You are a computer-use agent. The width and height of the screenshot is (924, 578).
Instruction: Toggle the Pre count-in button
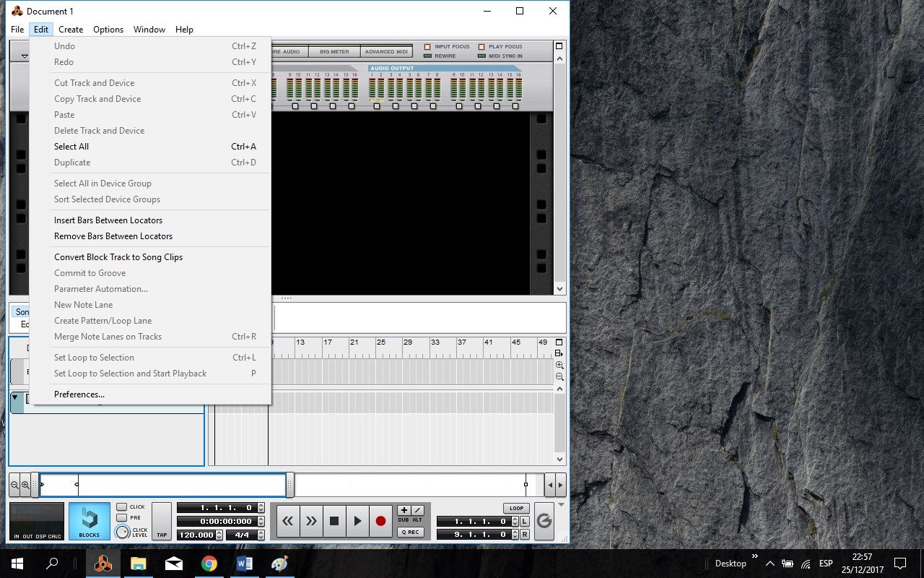pos(121,518)
